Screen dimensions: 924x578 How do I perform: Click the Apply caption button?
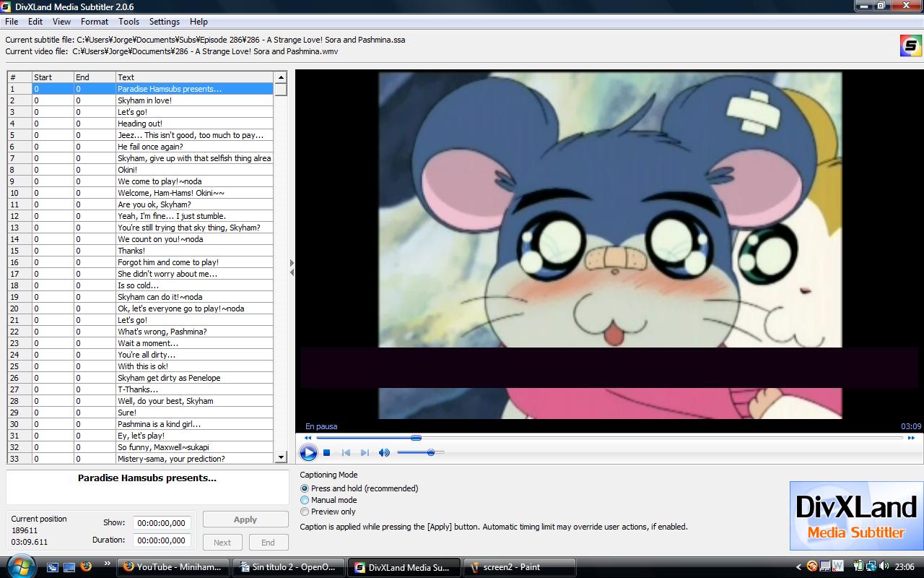click(x=245, y=519)
